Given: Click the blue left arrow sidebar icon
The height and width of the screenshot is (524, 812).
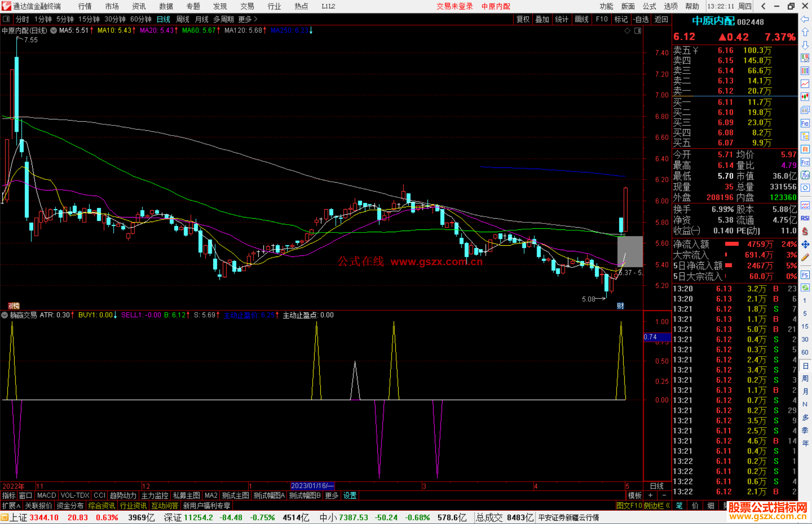Looking at the screenshot, I should pos(805,19).
